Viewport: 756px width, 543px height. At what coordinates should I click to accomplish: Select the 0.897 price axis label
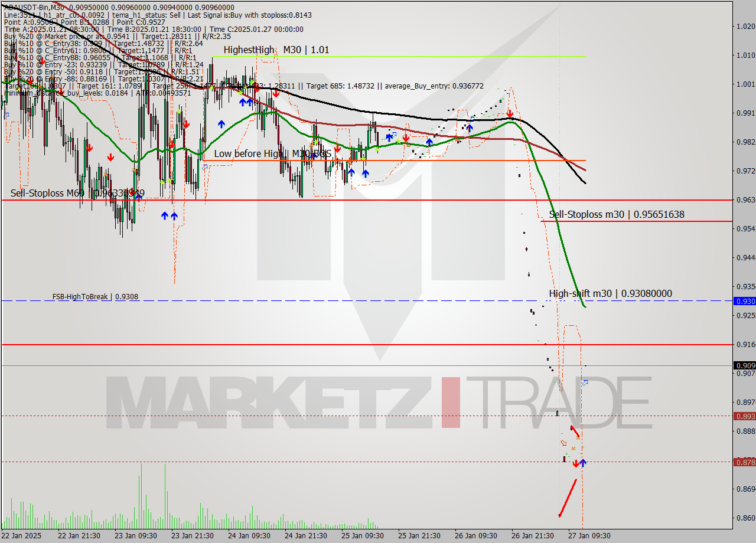pos(746,403)
